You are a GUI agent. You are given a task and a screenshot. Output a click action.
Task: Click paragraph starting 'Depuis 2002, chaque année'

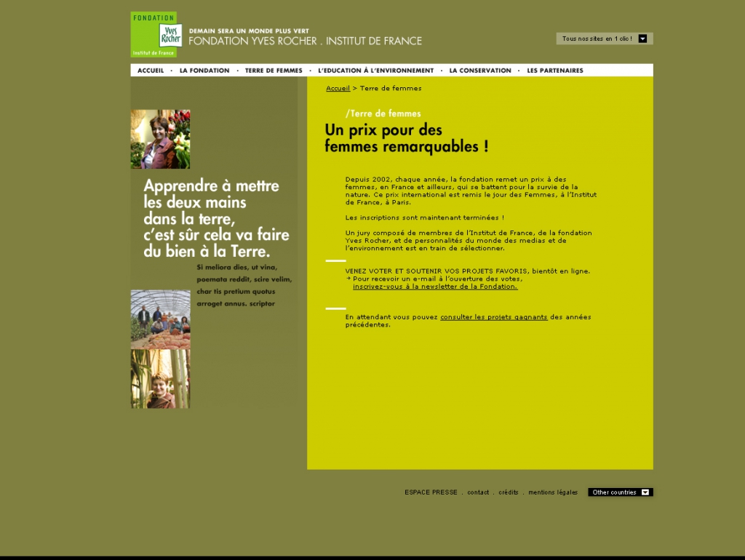point(471,191)
